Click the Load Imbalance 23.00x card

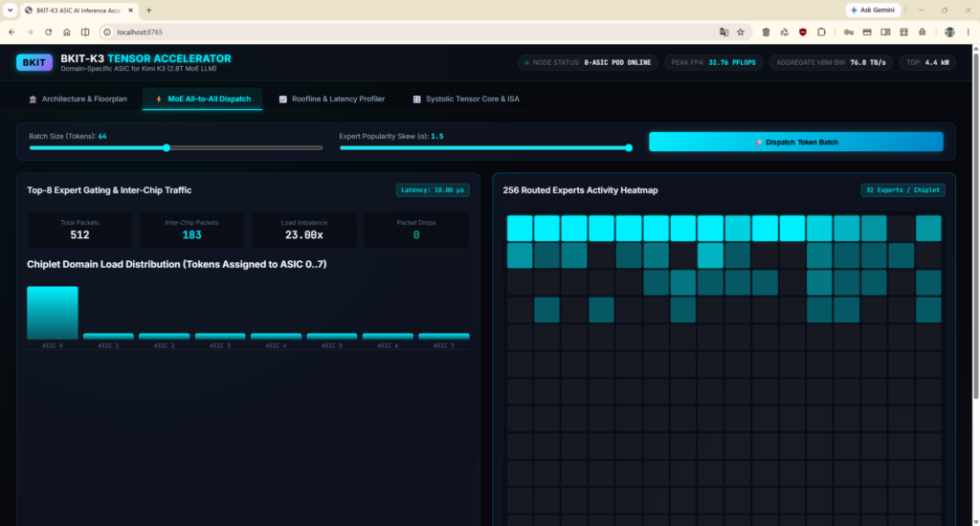pyautogui.click(x=303, y=230)
